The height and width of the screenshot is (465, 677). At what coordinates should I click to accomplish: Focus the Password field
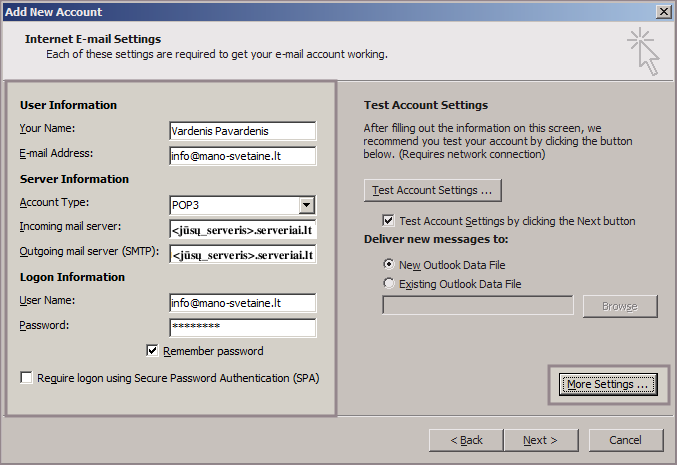click(242, 328)
